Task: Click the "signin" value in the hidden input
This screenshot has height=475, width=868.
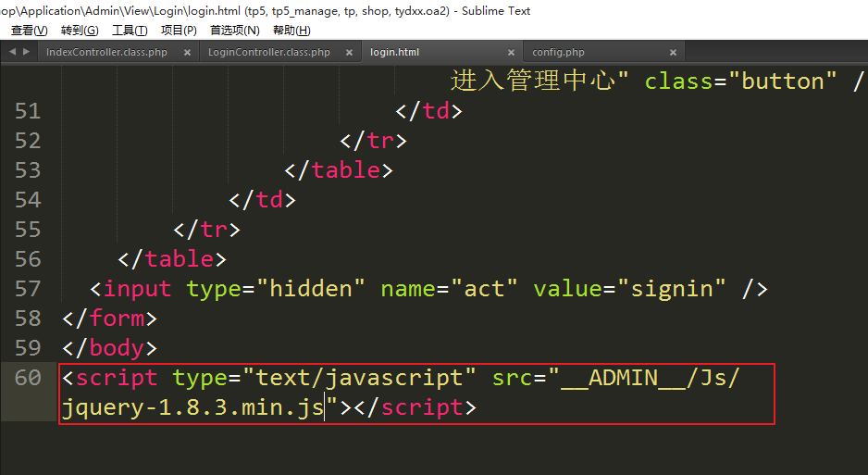Action: 673,289
